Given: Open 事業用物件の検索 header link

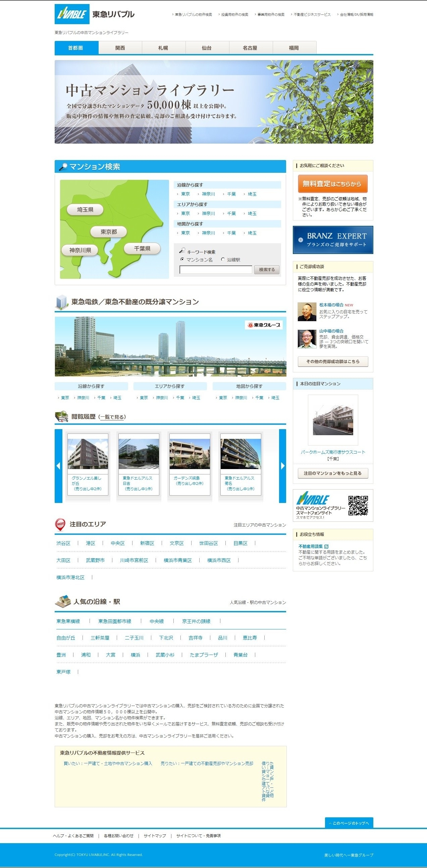Looking at the screenshot, I should (x=271, y=14).
